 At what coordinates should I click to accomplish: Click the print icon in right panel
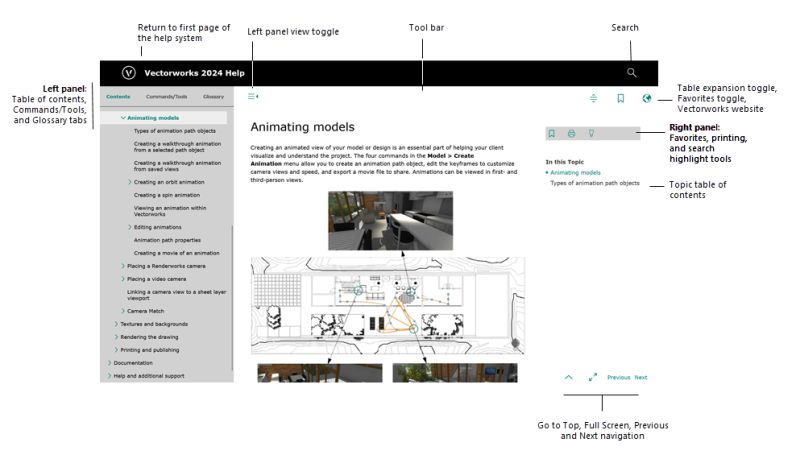tap(571, 134)
